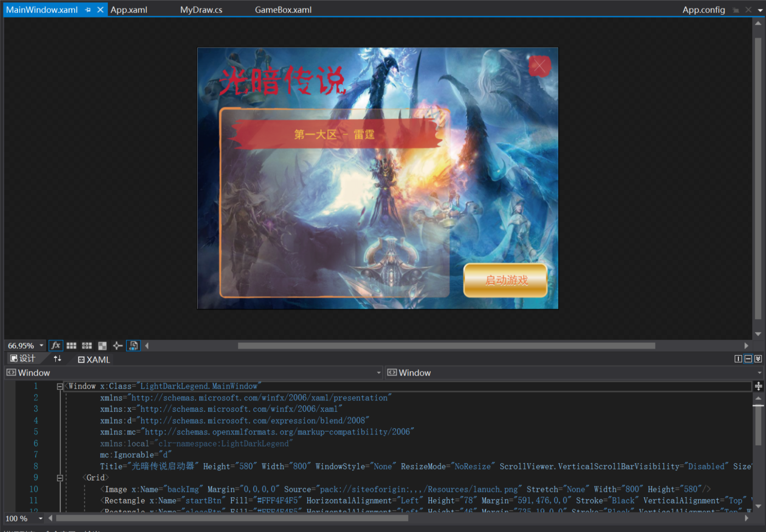Click XAML editor scrollbar up arrow
Viewport: 766px width, 532px height.
(x=758, y=398)
